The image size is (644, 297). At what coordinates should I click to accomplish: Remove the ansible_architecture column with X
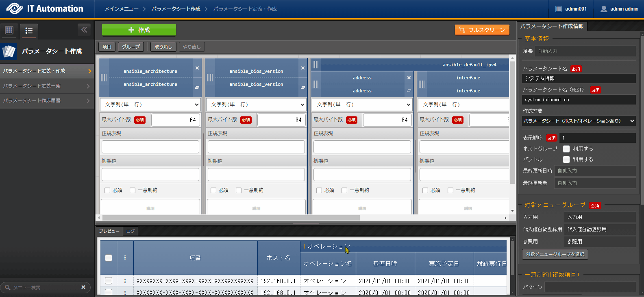pyautogui.click(x=197, y=68)
